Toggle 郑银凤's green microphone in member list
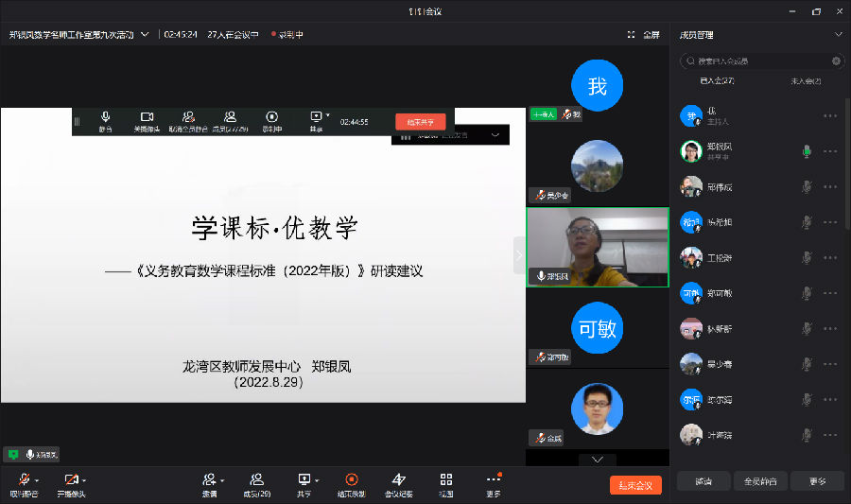The image size is (851, 504). 807,151
